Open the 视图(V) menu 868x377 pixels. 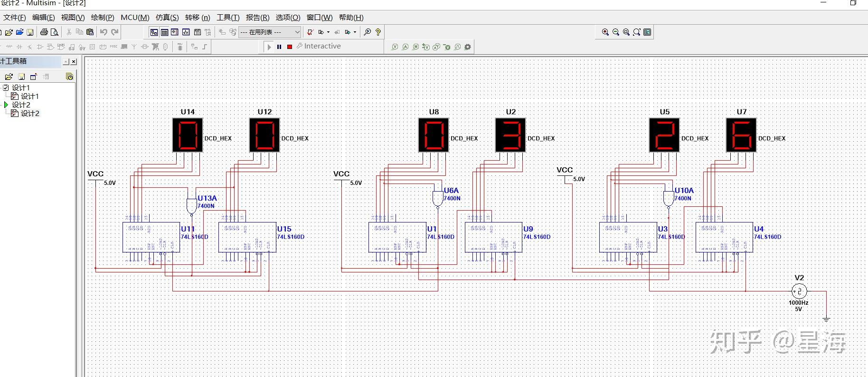click(73, 18)
